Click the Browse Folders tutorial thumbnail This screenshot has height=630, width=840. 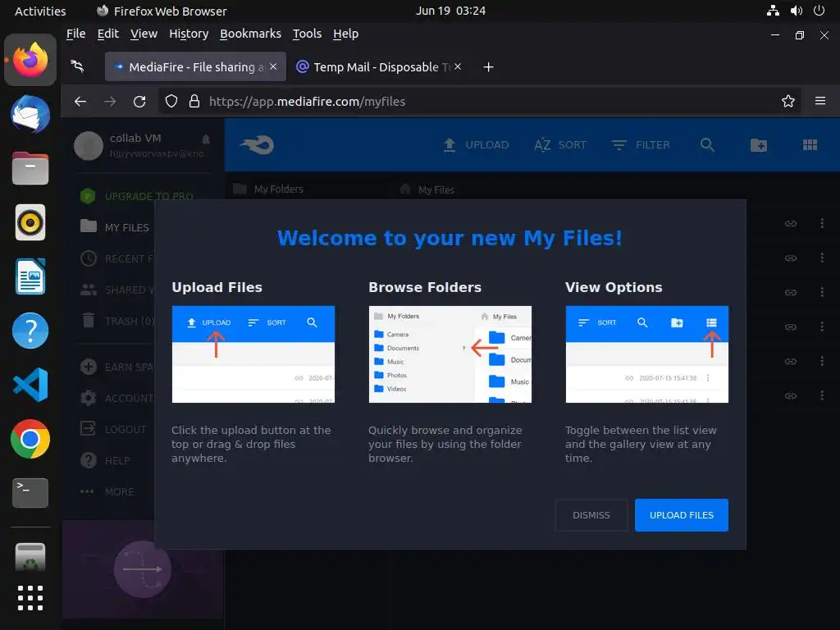tap(450, 354)
